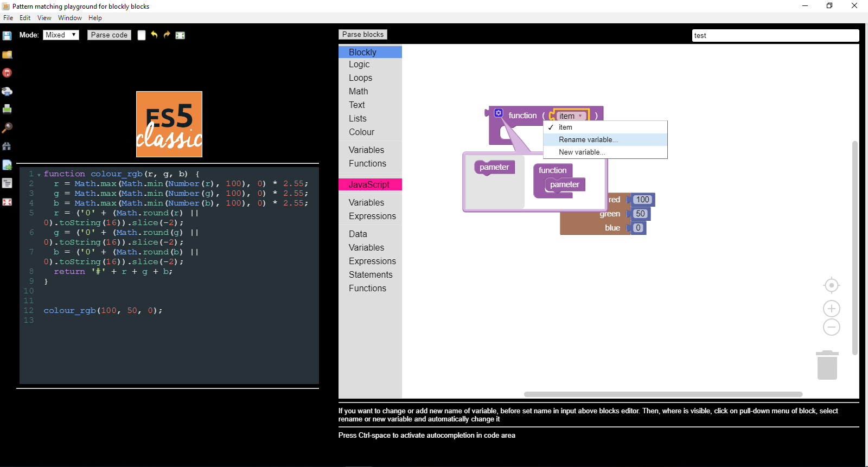Click the red value 100 number field

pos(643,200)
